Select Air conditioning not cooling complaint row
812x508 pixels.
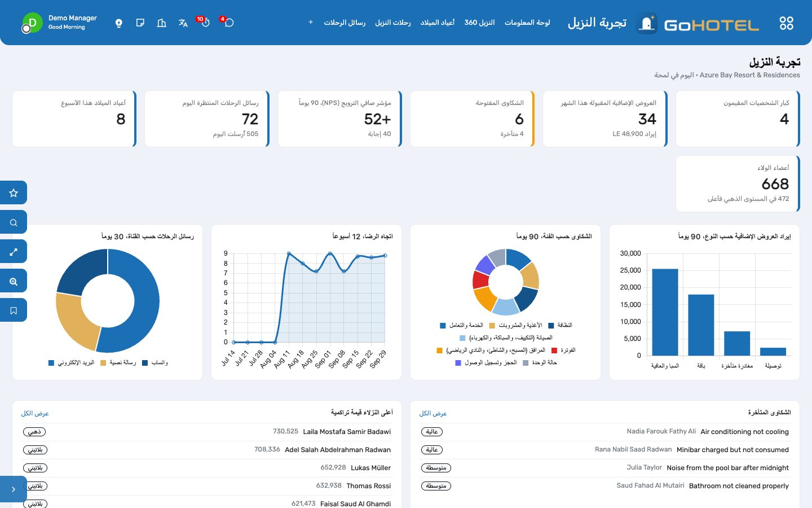point(604,432)
